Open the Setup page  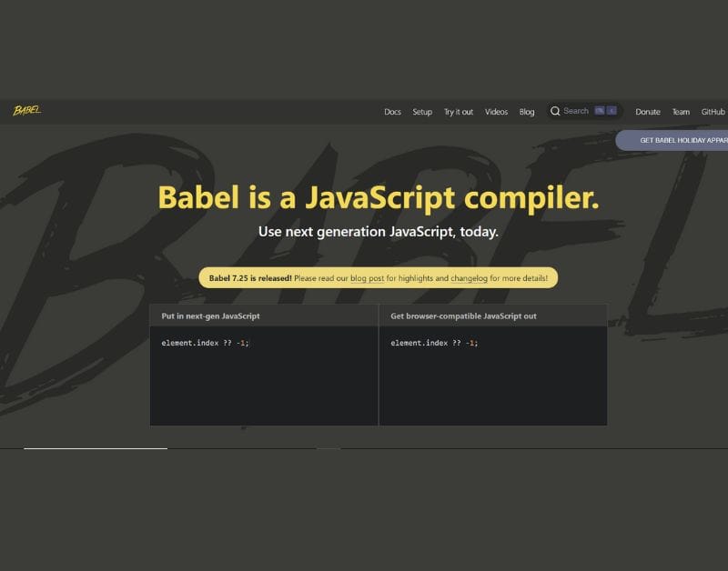click(422, 112)
